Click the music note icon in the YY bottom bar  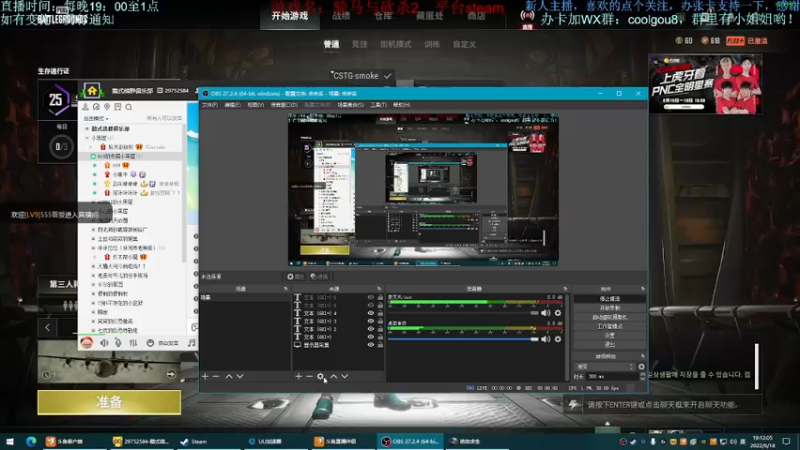tap(191, 343)
